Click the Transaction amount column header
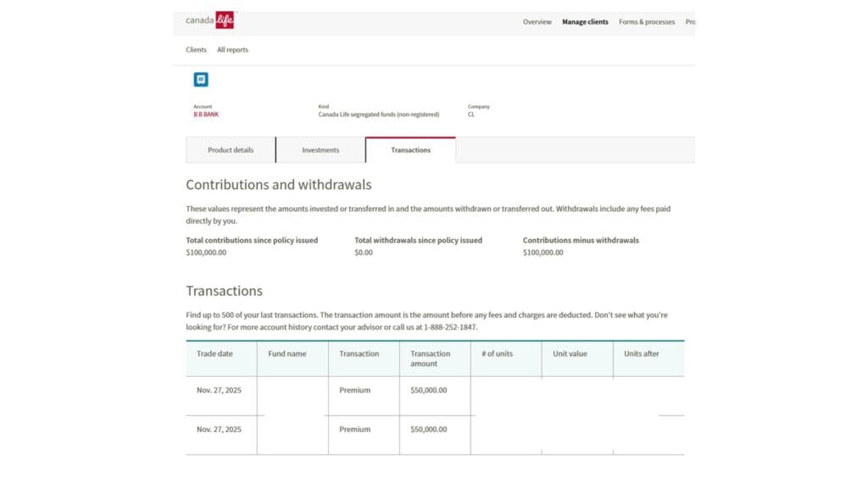Image resolution: width=868 pixels, height=488 pixels. pyautogui.click(x=431, y=358)
